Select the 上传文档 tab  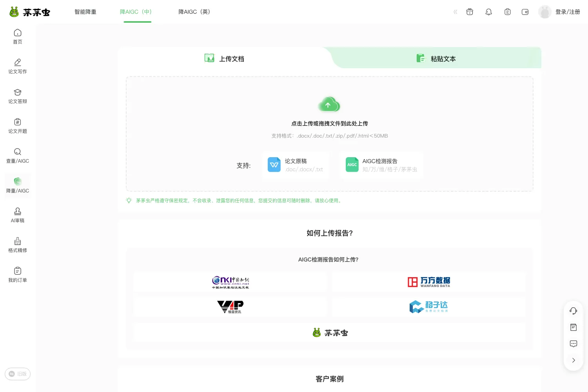pyautogui.click(x=224, y=58)
